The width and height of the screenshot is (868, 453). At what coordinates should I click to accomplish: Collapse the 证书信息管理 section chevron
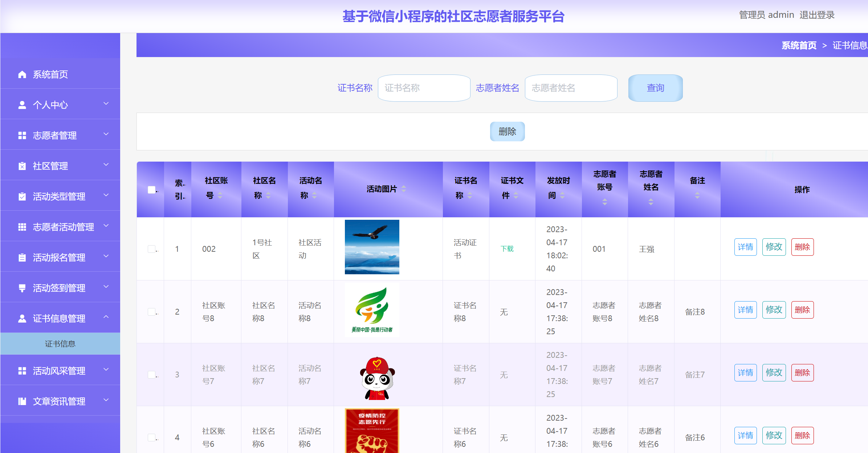[106, 317]
